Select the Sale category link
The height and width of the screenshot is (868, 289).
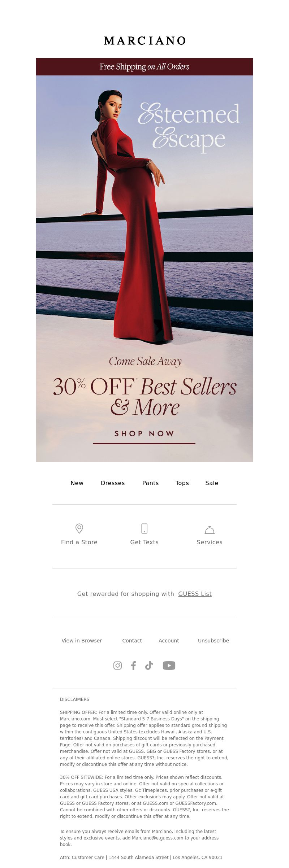(x=212, y=483)
